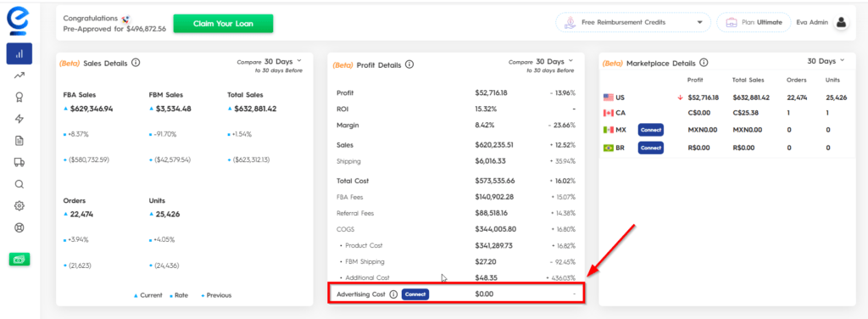Click the Claim Your Loan button
Viewport: 868px width, 319px height.
(x=223, y=24)
